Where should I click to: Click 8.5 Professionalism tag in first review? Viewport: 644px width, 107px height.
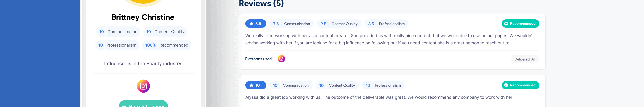386,24
